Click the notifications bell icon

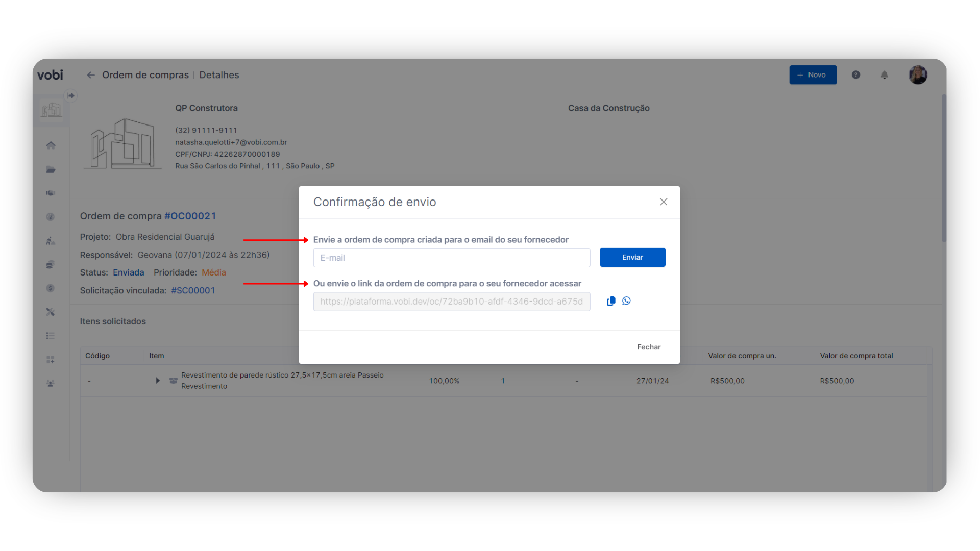884,75
